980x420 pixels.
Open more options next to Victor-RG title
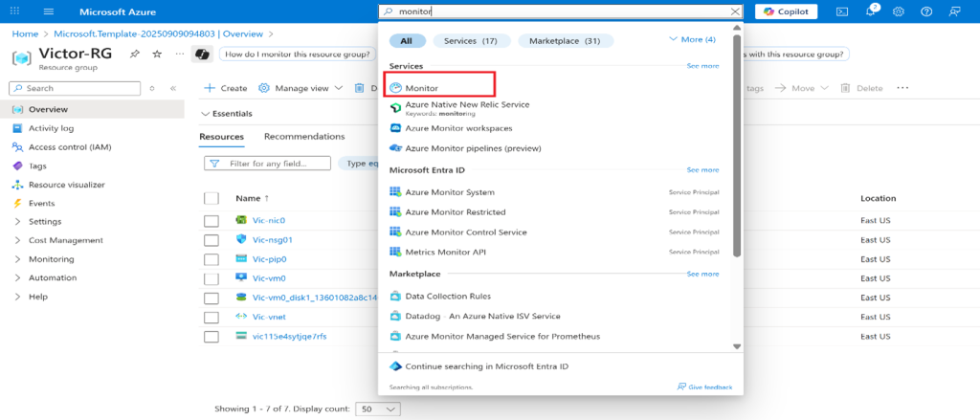coord(180,55)
